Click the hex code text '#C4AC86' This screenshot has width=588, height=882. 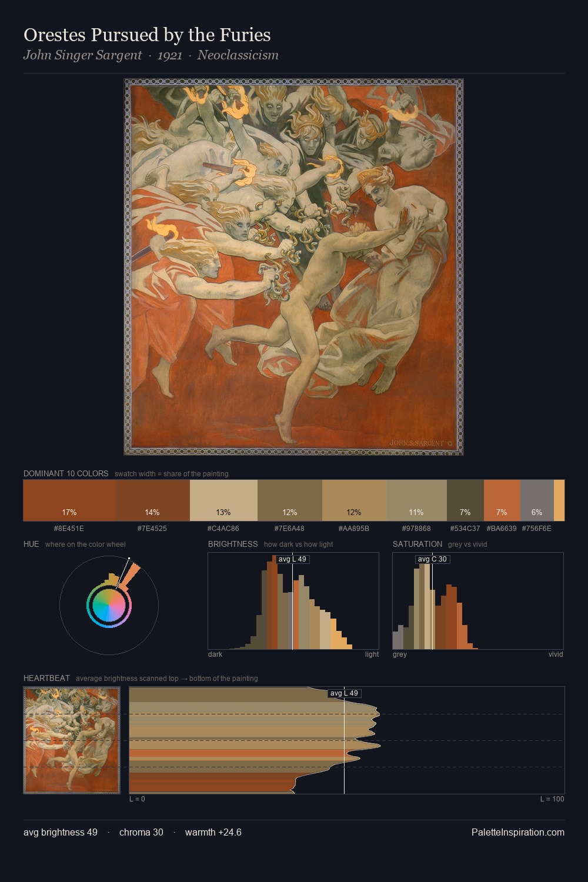[x=223, y=528]
